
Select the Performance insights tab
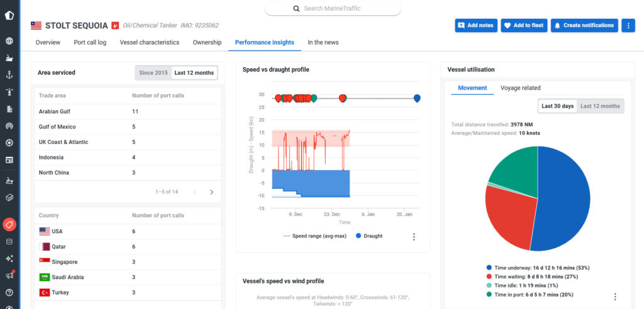265,42
